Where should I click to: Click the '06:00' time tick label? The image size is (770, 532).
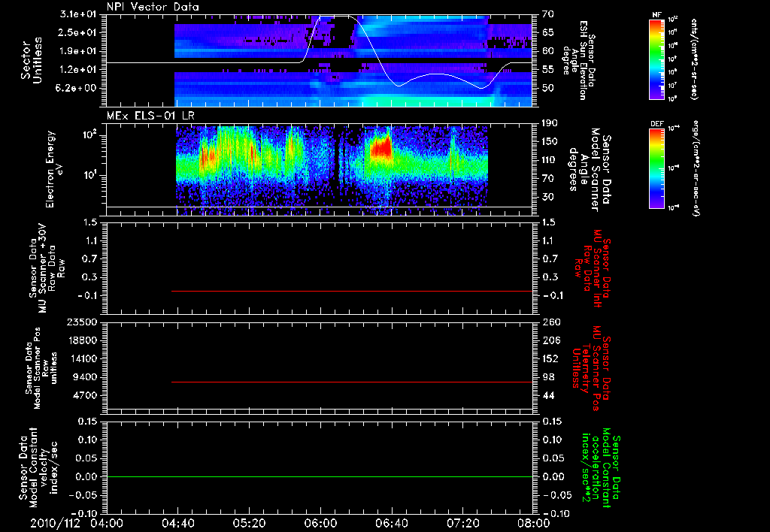[x=320, y=523]
